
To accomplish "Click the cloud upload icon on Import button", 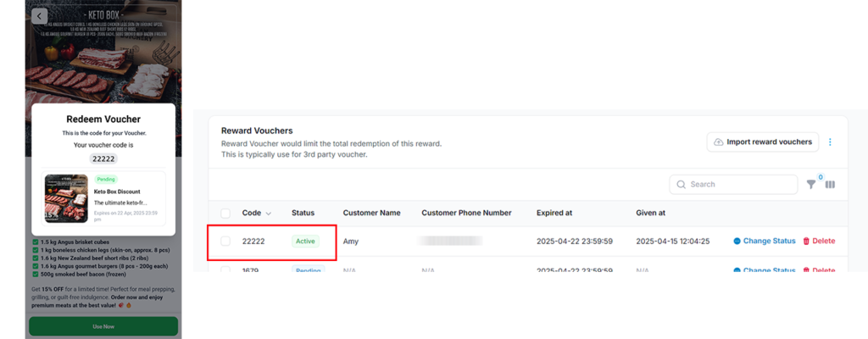I will coord(719,142).
